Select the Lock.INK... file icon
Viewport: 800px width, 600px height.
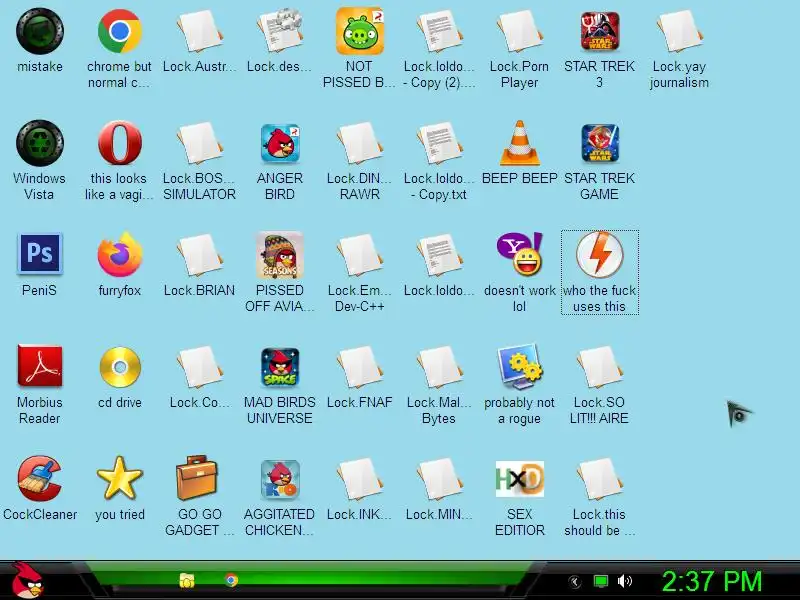click(x=359, y=480)
